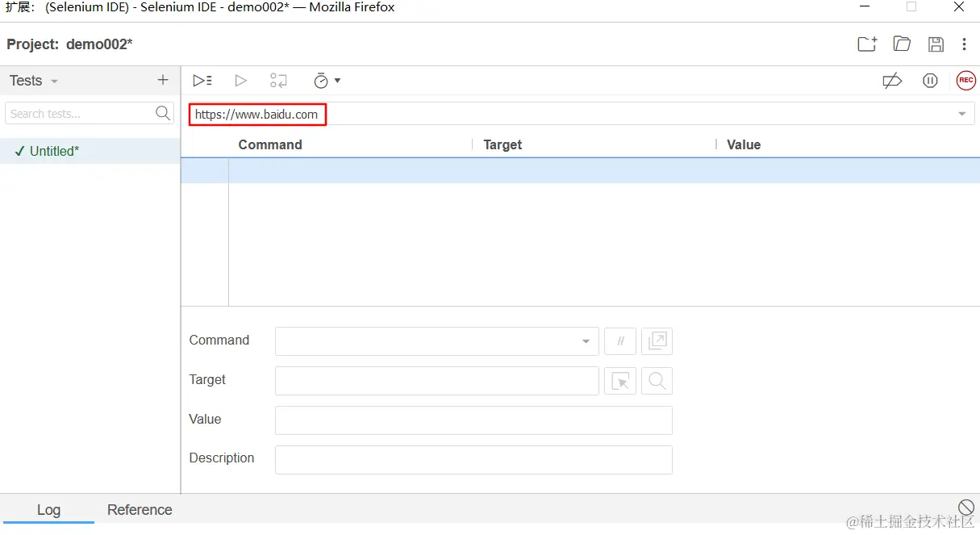Open new window configuration icon
This screenshot has height=535, width=980.
[x=657, y=341]
